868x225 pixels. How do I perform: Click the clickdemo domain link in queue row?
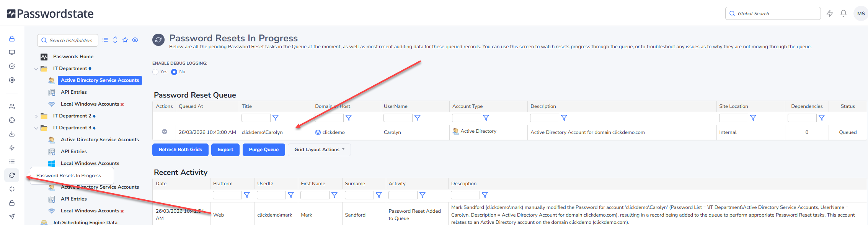333,132
